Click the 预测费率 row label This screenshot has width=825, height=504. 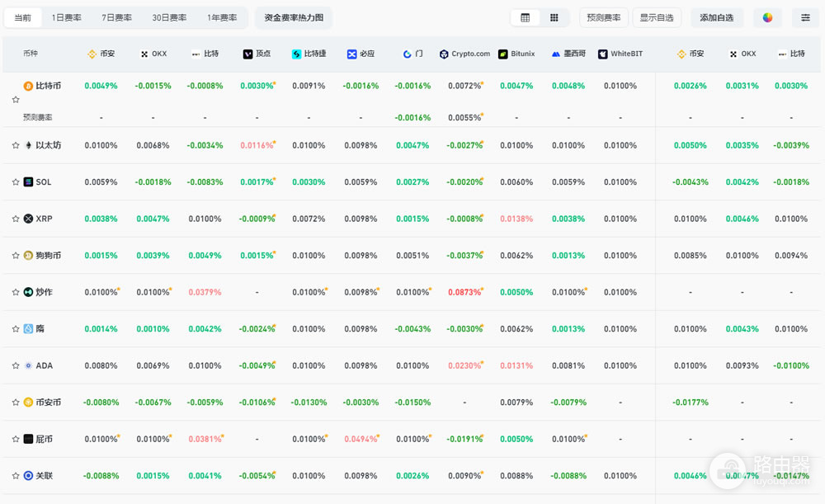pyautogui.click(x=37, y=117)
